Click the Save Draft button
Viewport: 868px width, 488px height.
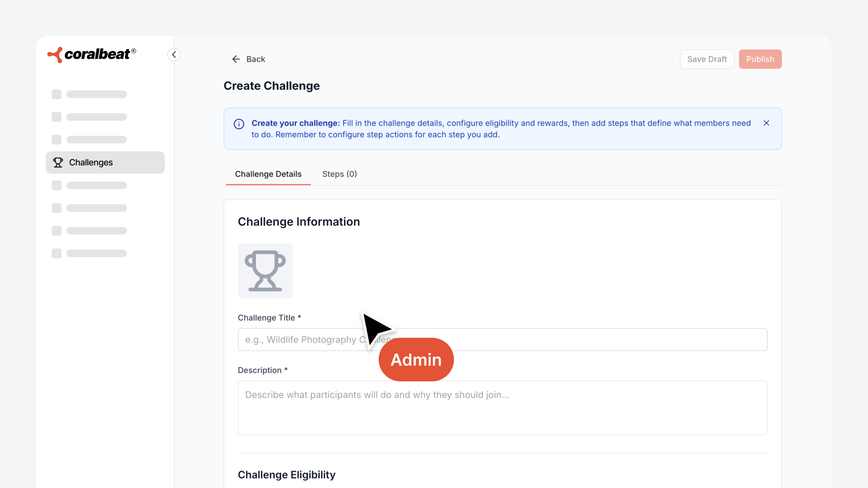pyautogui.click(x=707, y=59)
